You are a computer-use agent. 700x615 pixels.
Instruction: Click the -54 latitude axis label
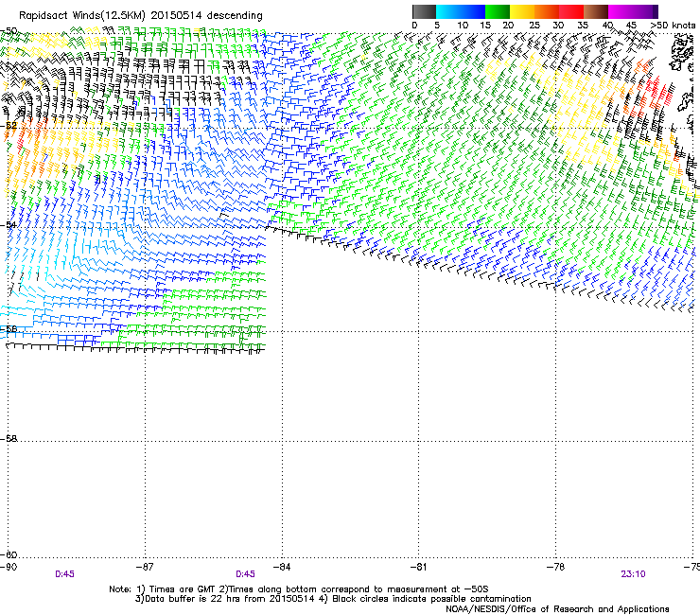coord(9,224)
